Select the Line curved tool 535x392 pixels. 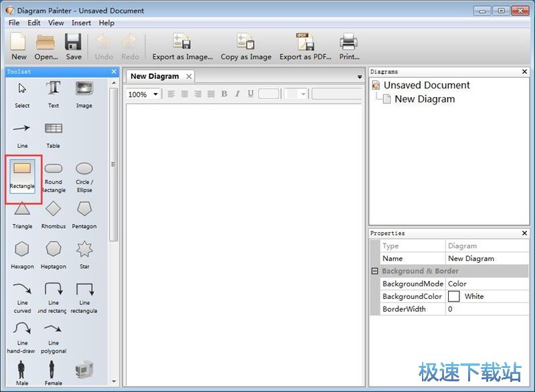click(x=22, y=293)
